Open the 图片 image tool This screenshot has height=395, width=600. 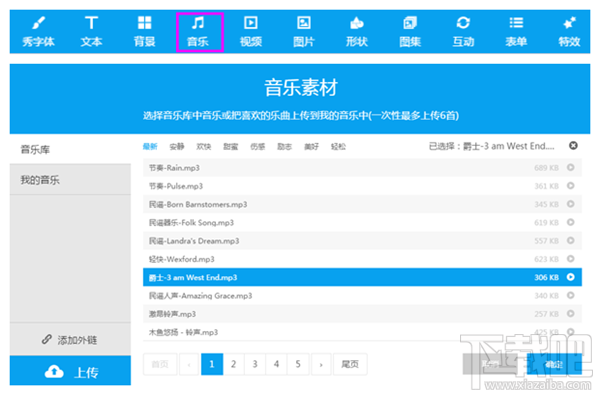304,32
